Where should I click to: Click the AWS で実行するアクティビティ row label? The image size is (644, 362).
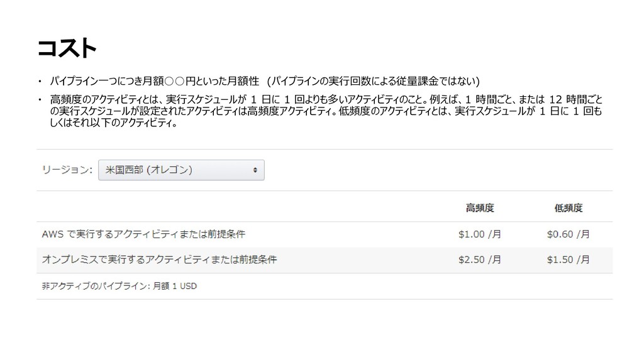point(143,234)
